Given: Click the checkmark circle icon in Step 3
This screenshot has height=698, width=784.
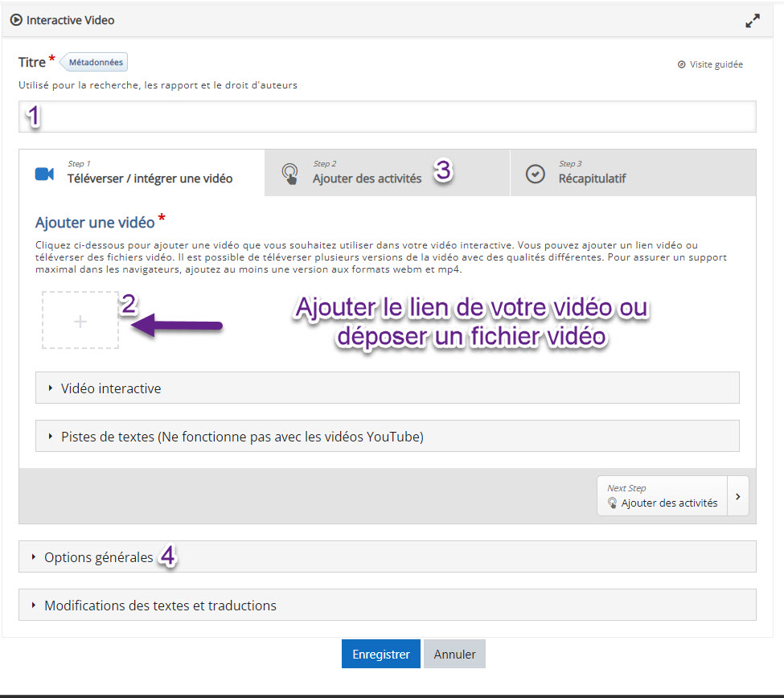Looking at the screenshot, I should point(535,174).
